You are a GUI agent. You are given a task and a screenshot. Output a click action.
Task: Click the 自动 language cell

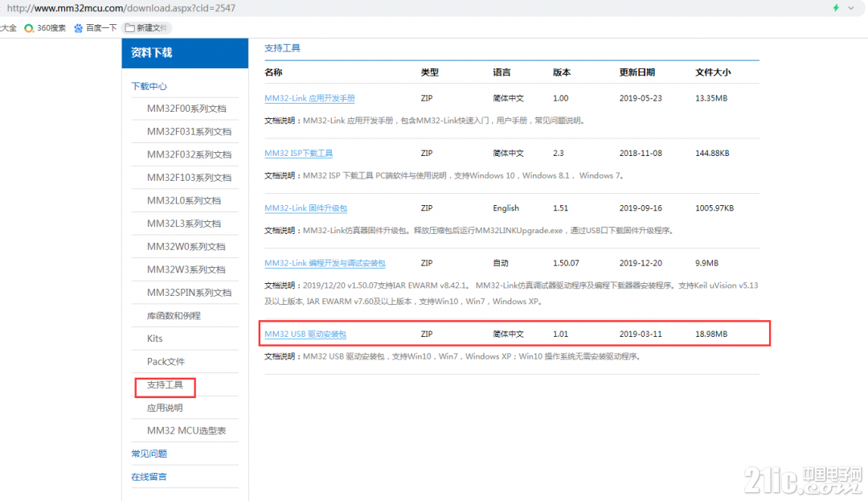pos(501,263)
